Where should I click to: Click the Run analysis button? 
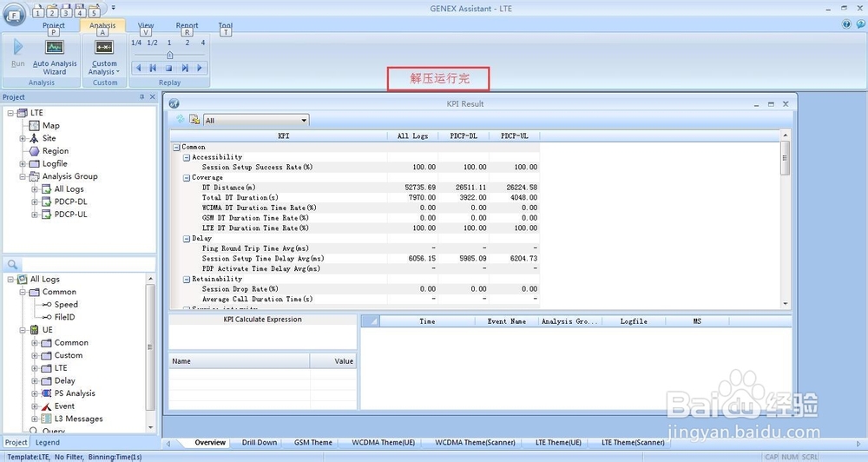(17, 53)
